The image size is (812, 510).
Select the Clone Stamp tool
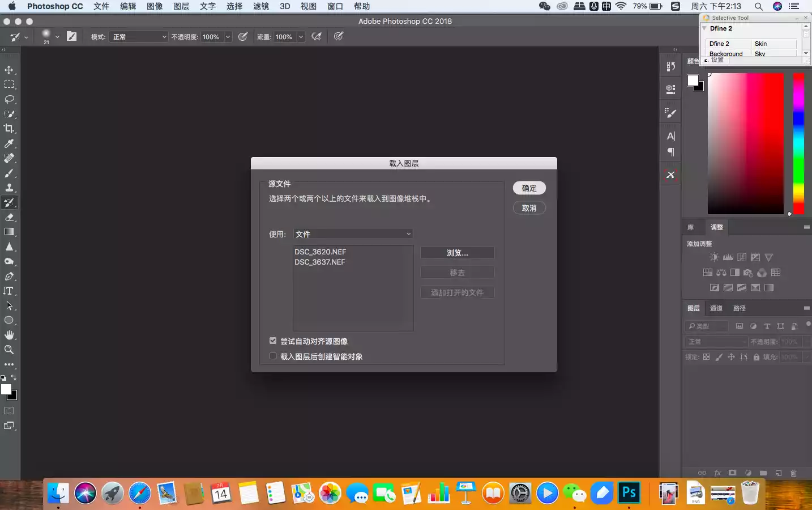[x=9, y=188]
